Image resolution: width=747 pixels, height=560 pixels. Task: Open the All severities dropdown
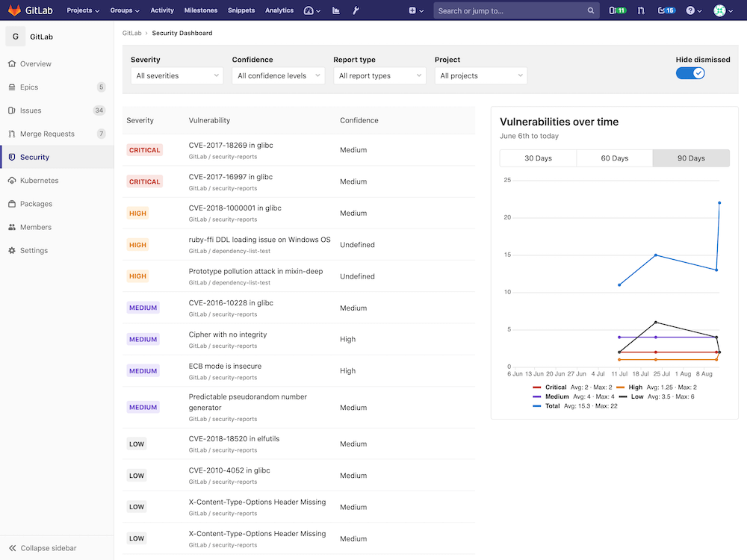click(x=177, y=76)
